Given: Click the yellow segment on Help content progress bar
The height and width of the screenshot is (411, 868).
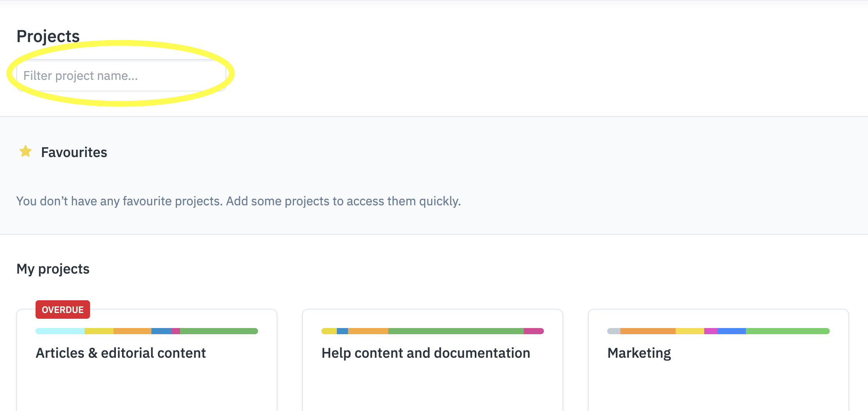Looking at the screenshot, I should [x=328, y=331].
